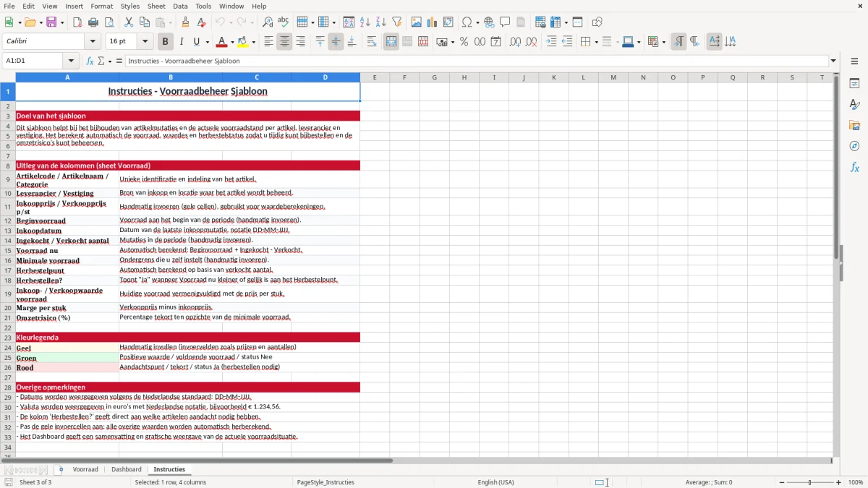This screenshot has height=488, width=868.
Task: Insert a comment
Action: click(505, 22)
